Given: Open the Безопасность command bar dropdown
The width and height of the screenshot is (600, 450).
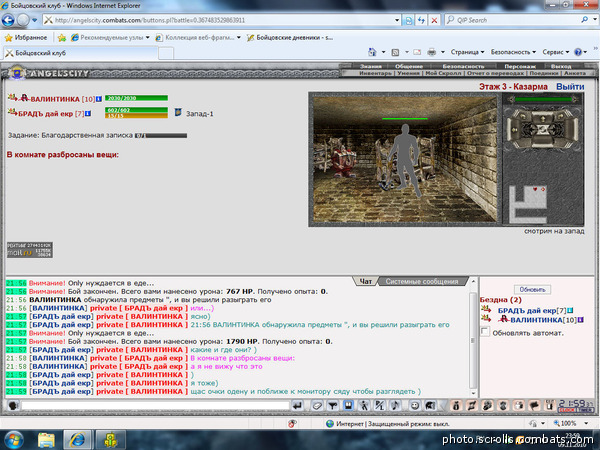Looking at the screenshot, I should (x=513, y=52).
